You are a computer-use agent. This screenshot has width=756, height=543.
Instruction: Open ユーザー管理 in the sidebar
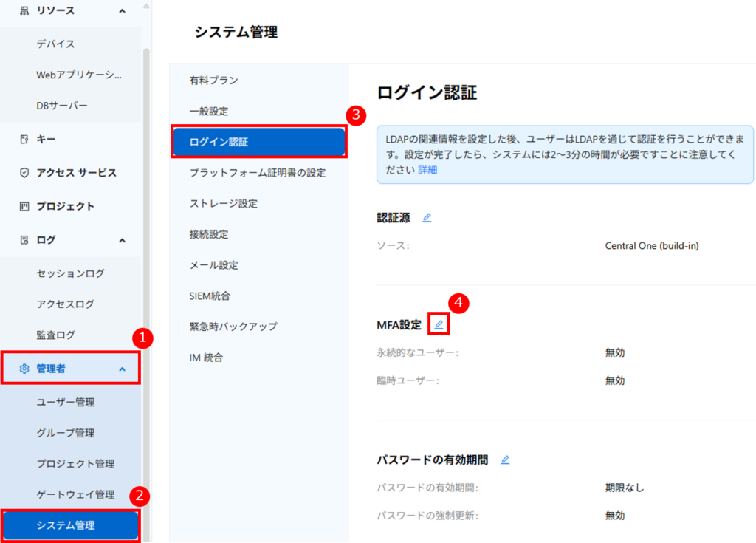66,403
